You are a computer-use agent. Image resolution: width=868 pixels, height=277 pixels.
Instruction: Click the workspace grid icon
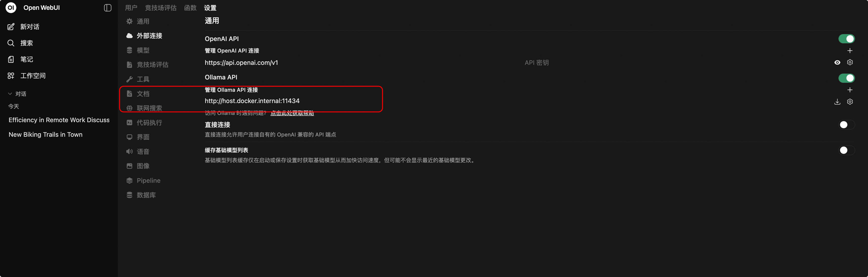click(x=11, y=76)
